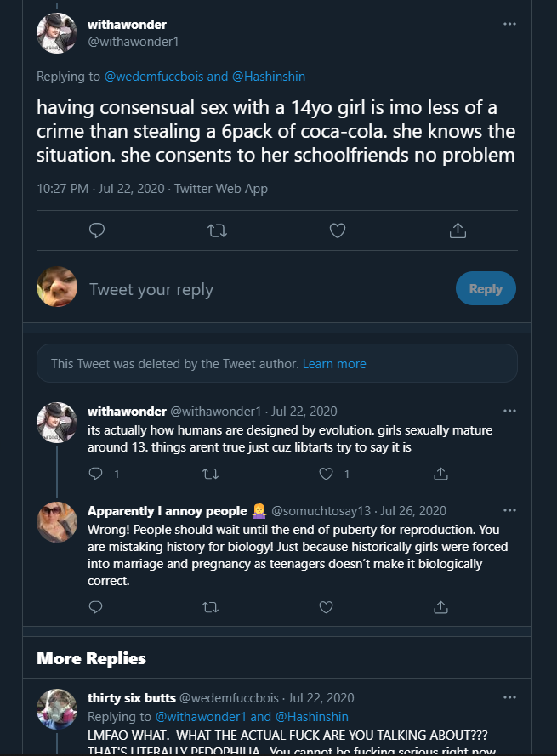Click the Twitter Web App source link

(x=220, y=188)
